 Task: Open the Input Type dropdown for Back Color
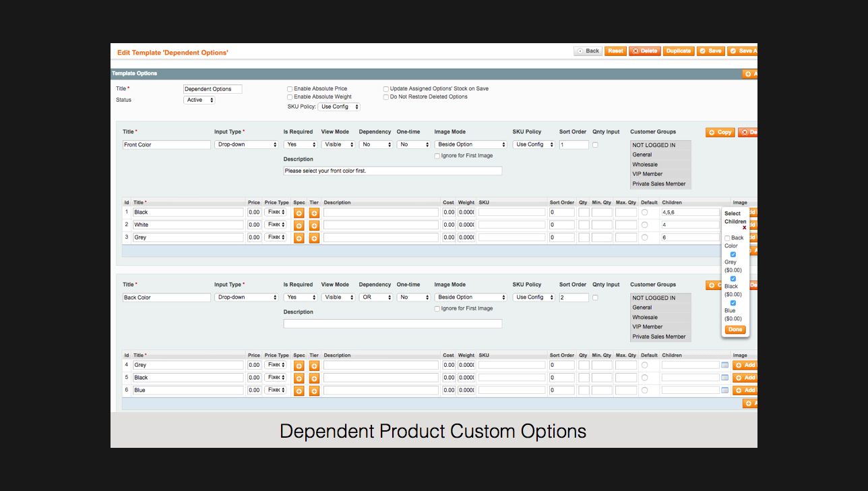coord(246,297)
